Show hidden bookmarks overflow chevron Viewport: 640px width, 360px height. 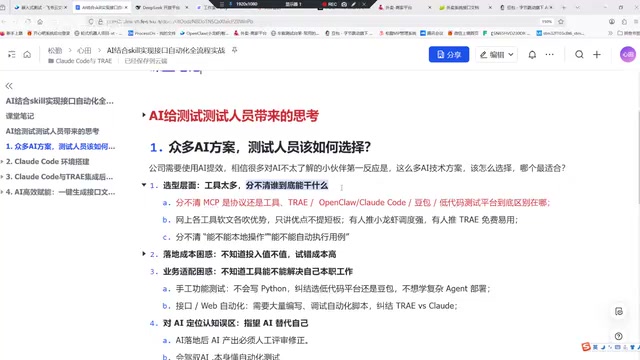tap(610, 33)
